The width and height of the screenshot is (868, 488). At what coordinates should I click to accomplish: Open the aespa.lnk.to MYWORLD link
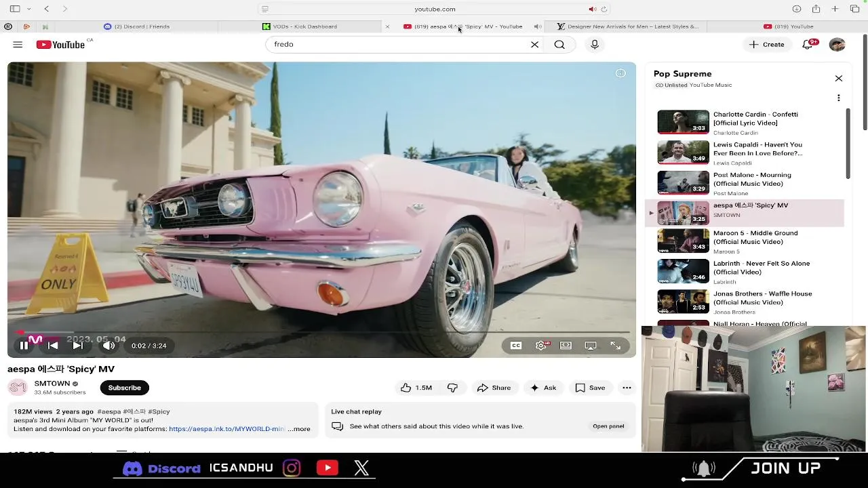(x=226, y=429)
